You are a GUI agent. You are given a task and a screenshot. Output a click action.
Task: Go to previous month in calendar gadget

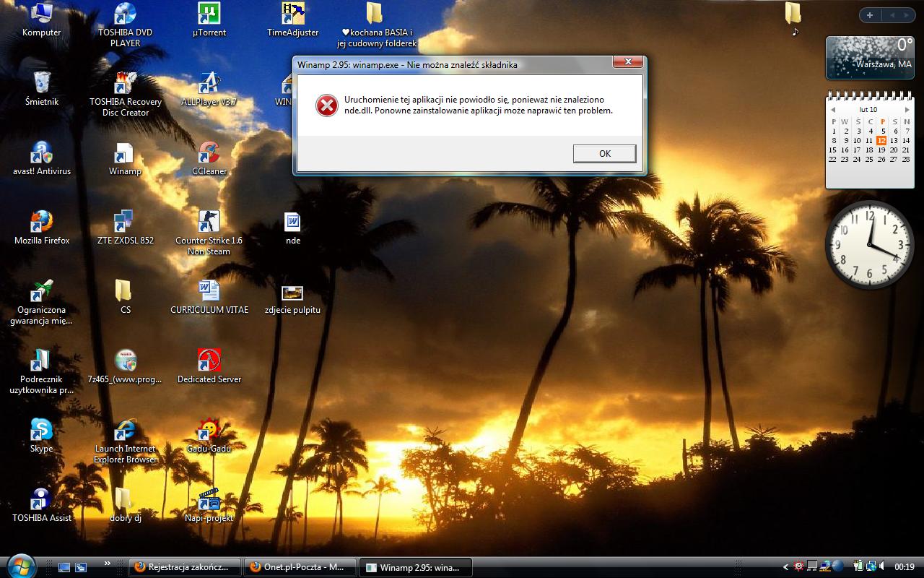(833, 110)
